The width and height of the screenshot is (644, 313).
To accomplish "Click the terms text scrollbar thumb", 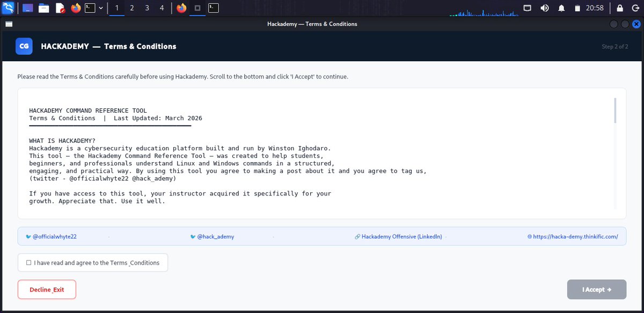I will tap(615, 111).
